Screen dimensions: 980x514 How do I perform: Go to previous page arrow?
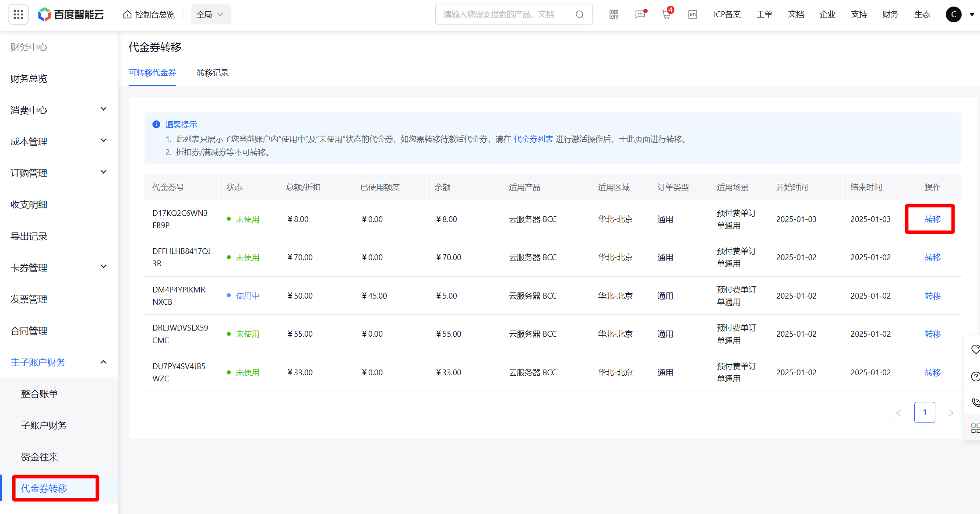[x=899, y=412]
